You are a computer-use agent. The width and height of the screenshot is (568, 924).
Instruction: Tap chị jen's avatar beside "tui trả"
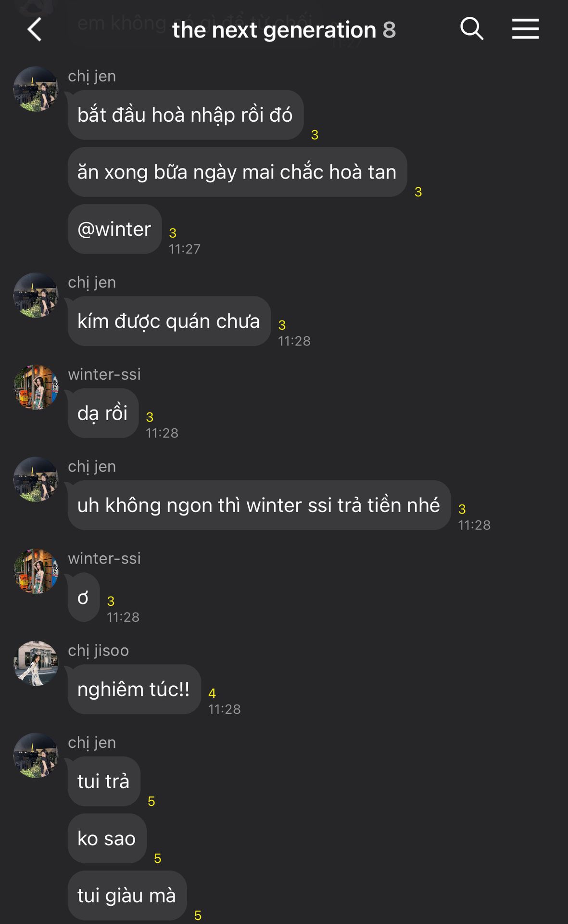(36, 755)
